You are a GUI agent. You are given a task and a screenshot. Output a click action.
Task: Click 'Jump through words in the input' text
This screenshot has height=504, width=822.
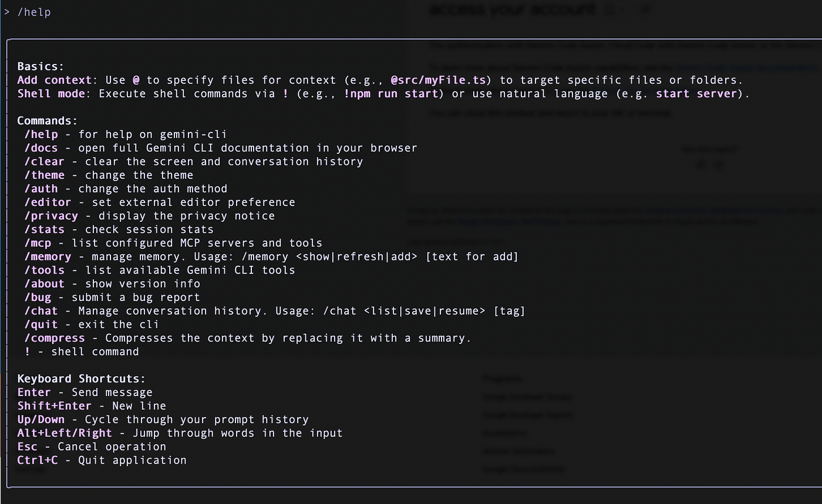click(238, 433)
